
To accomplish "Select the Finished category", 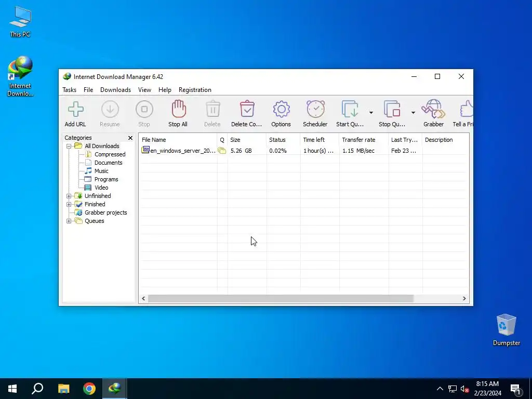I will [95, 204].
